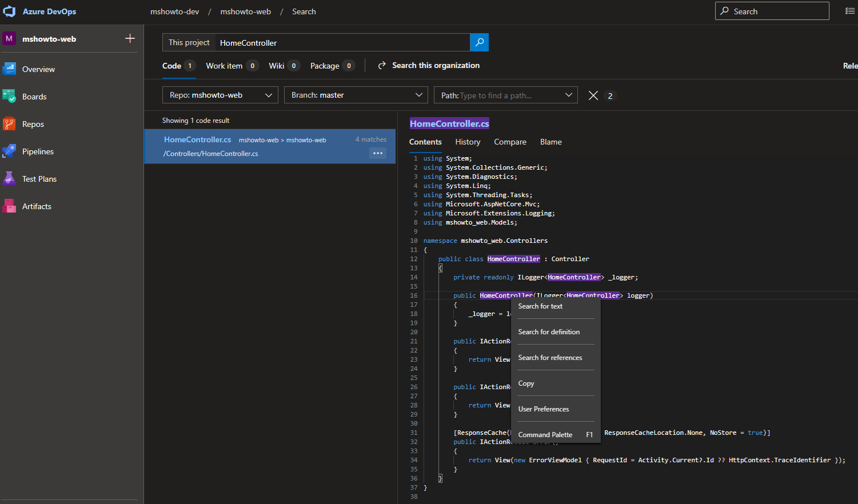
Task: Click the Search breadcrumb
Action: coord(304,11)
